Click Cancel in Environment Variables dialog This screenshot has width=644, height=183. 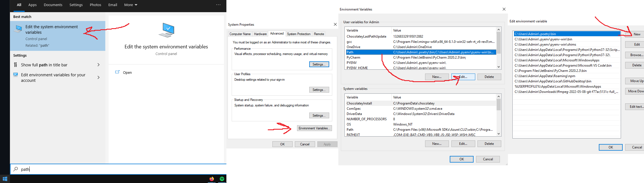click(488, 159)
